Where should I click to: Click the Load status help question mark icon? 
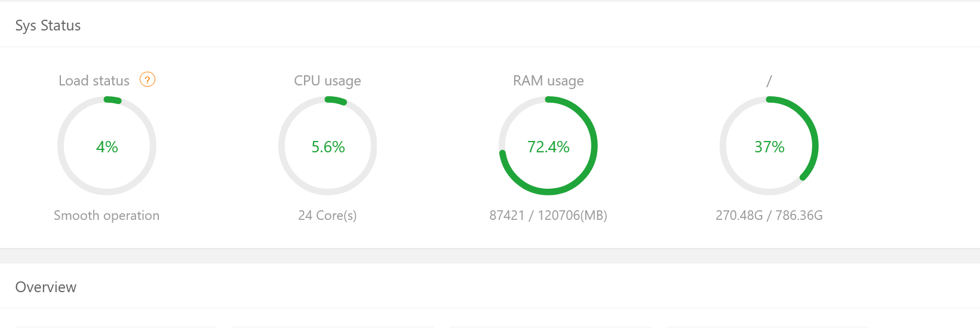pyautogui.click(x=148, y=79)
